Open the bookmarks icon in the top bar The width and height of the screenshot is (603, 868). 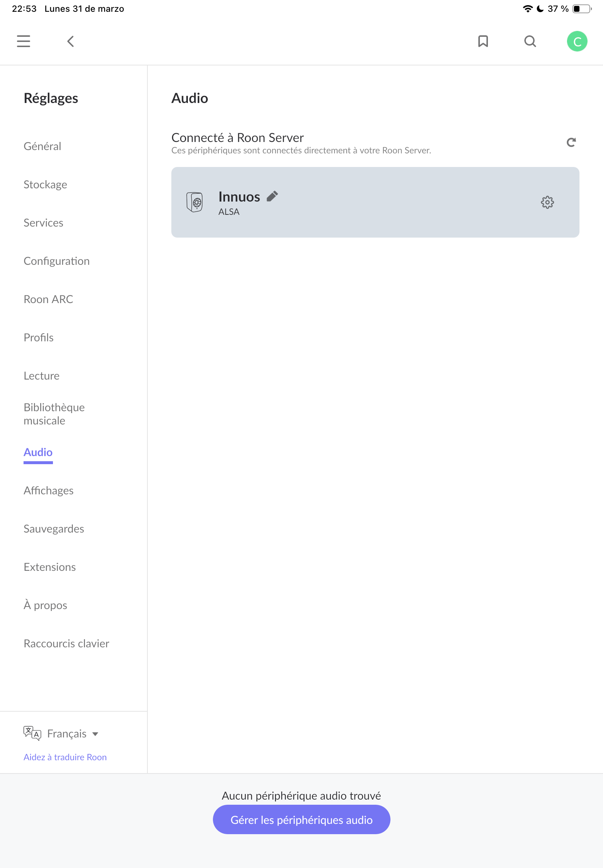pos(483,41)
